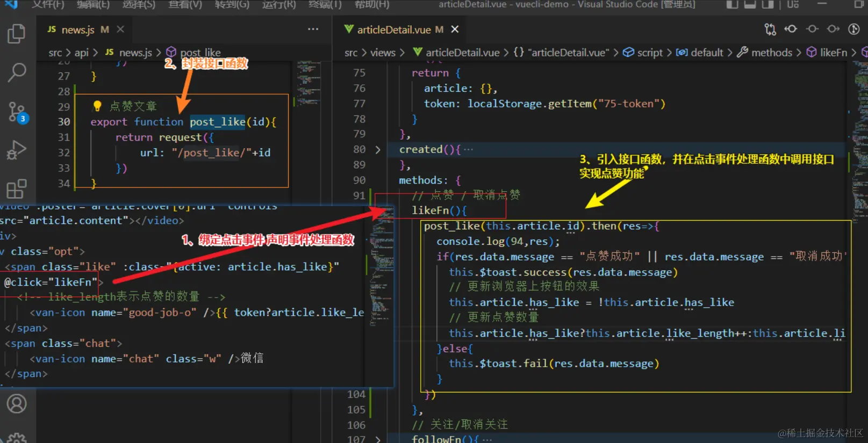Click the Open Changes compare icon
868x443 pixels.
[x=770, y=29]
